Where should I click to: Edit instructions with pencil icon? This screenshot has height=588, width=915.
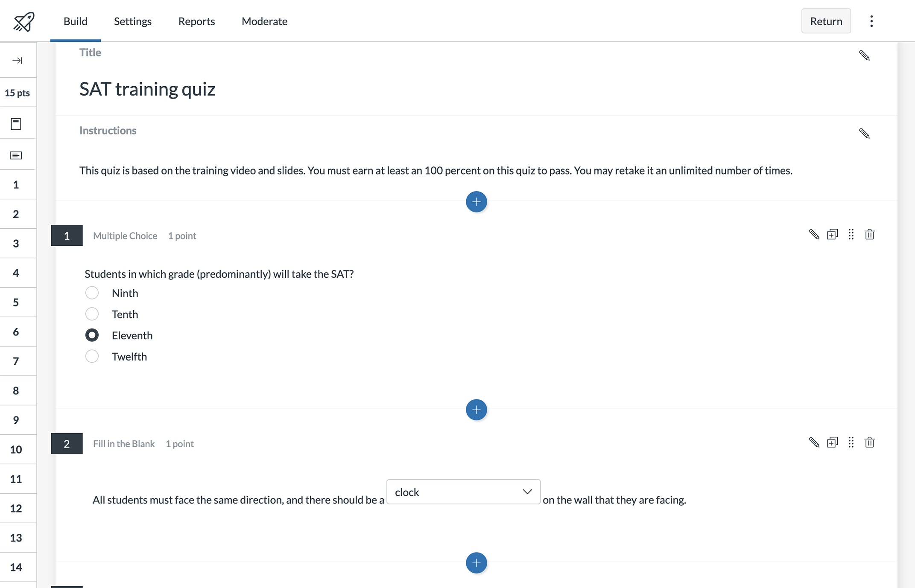coord(864,134)
